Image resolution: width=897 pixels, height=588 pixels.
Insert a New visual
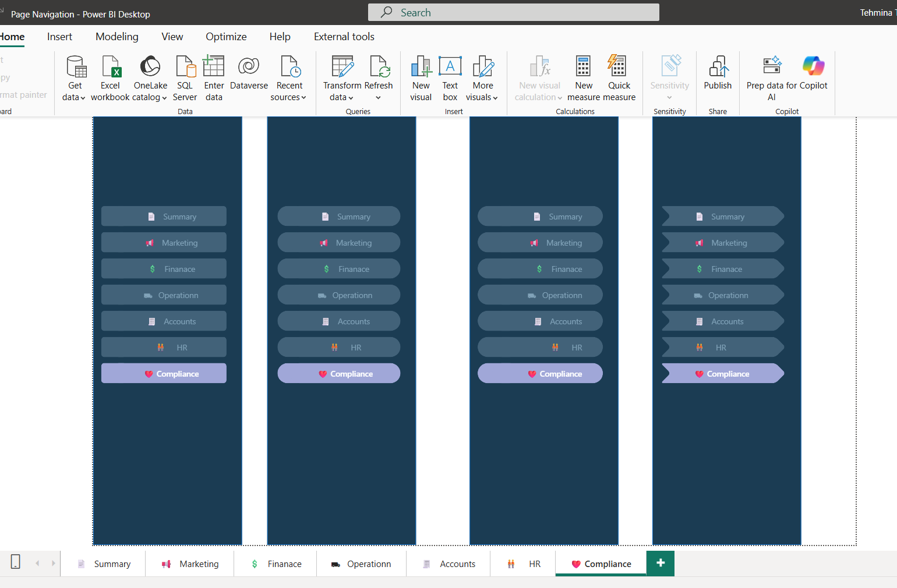pyautogui.click(x=421, y=78)
